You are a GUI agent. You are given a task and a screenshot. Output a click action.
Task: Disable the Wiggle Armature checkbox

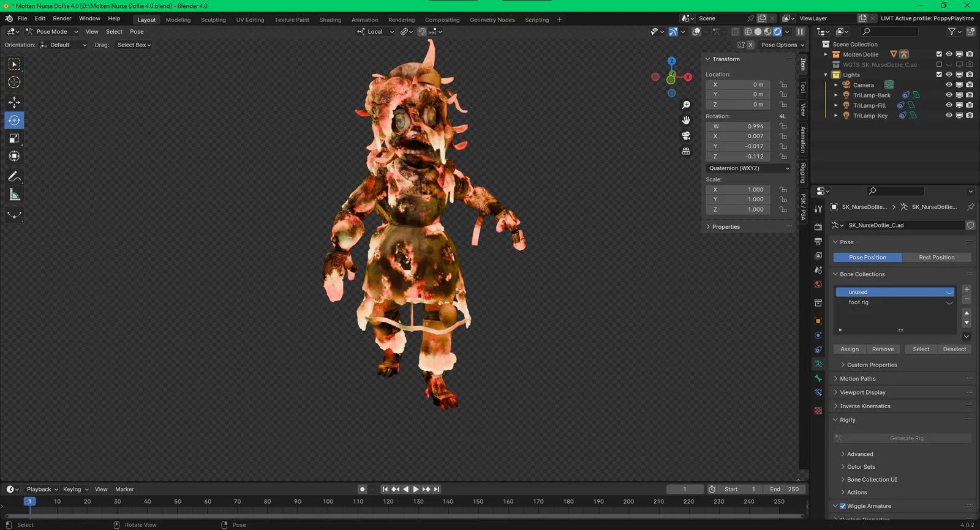843,506
